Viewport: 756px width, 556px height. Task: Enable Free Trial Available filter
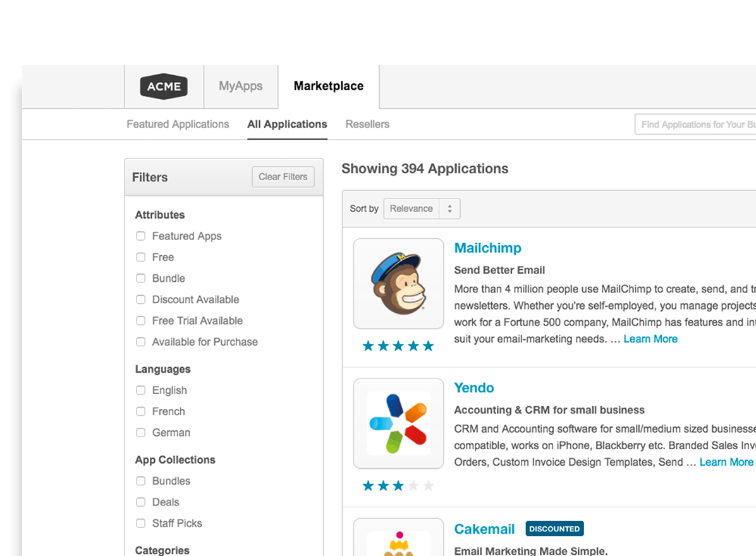(141, 321)
